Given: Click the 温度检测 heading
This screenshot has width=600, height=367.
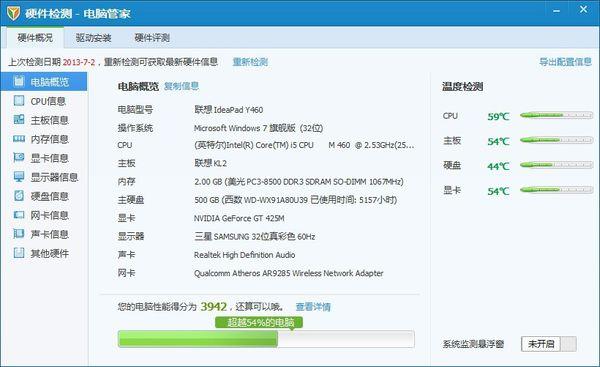Looking at the screenshot, I should coord(462,87).
